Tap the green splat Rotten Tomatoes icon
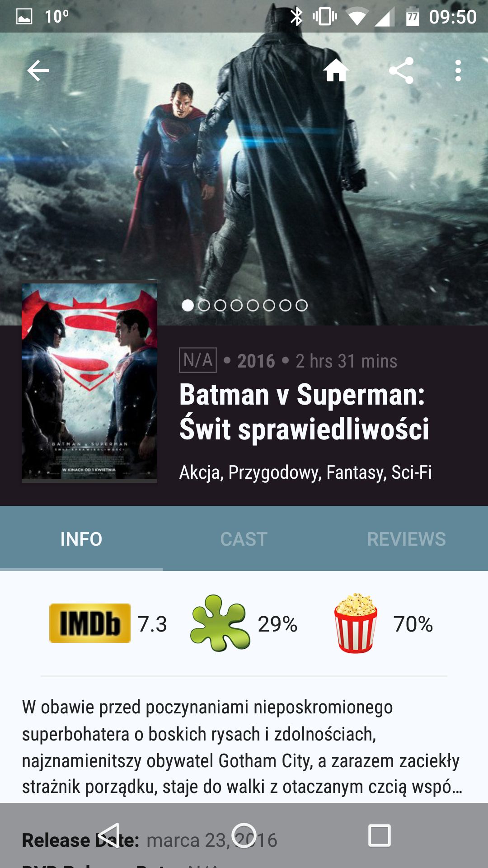 220,623
